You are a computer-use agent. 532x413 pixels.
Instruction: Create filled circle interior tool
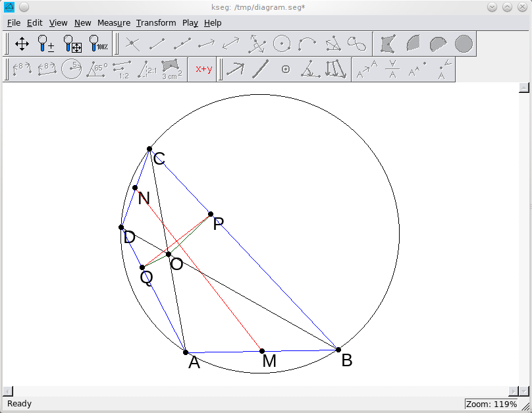[x=464, y=44]
